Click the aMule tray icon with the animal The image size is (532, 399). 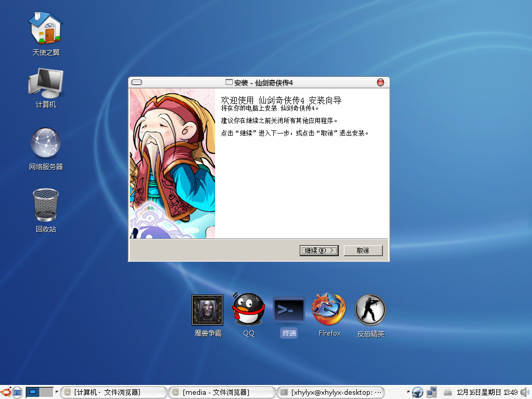click(x=418, y=393)
